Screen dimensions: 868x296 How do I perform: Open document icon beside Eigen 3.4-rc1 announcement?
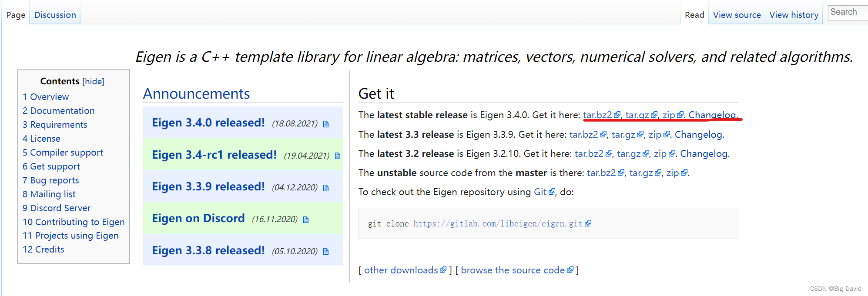[338, 156]
